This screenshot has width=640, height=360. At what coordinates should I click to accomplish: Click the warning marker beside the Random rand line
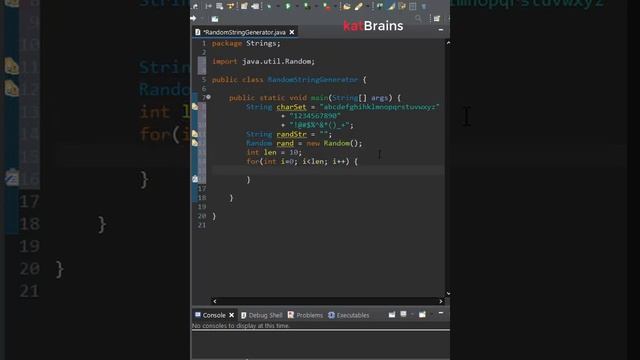coord(195,143)
